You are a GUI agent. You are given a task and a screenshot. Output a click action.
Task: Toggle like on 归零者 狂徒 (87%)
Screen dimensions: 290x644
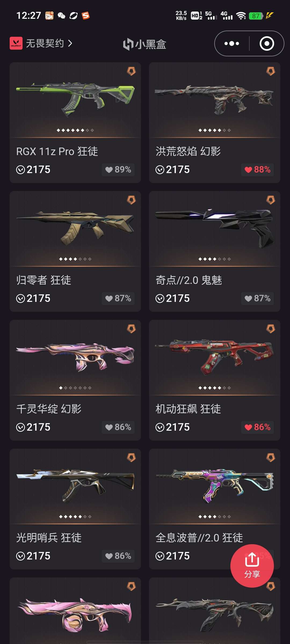[x=118, y=298]
